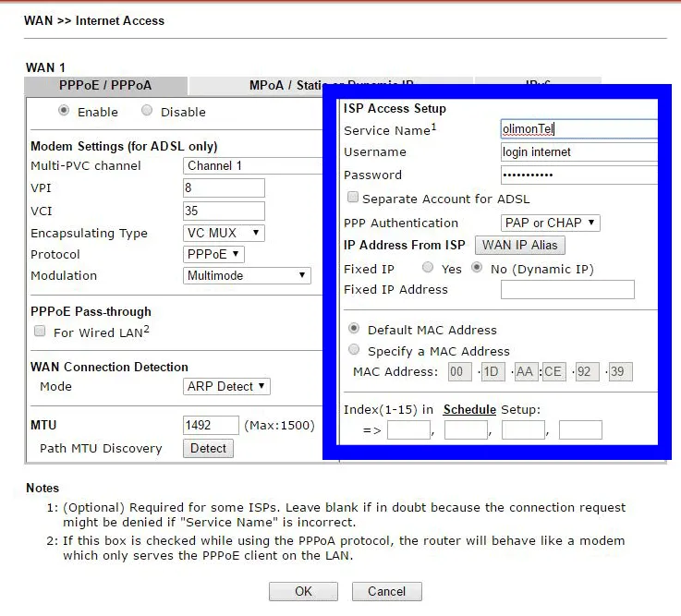Expand the WAN Connection Detection Mode dropdown
This screenshot has height=616, width=681.
click(226, 386)
